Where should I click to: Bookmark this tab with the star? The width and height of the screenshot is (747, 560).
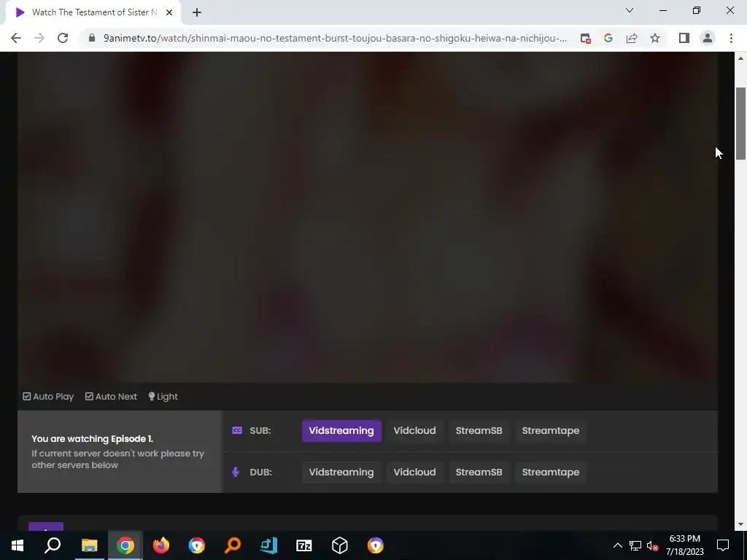pyautogui.click(x=655, y=38)
